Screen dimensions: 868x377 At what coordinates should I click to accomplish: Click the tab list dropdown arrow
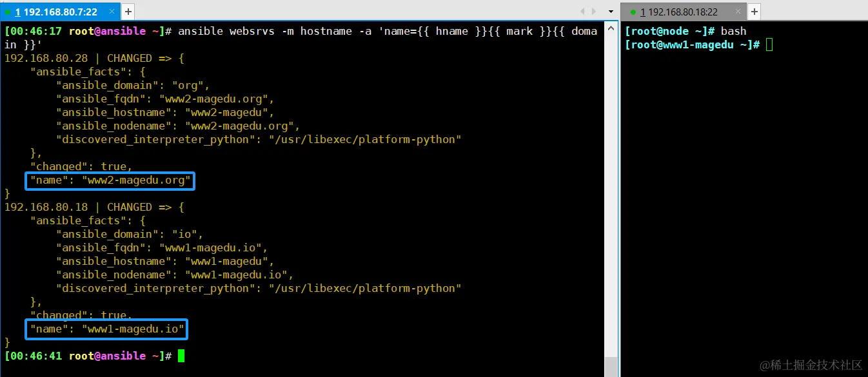(611, 12)
